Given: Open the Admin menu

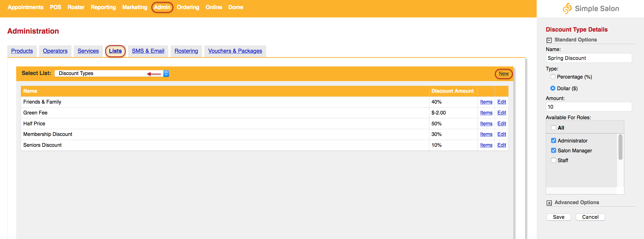Looking at the screenshot, I should tap(162, 7).
